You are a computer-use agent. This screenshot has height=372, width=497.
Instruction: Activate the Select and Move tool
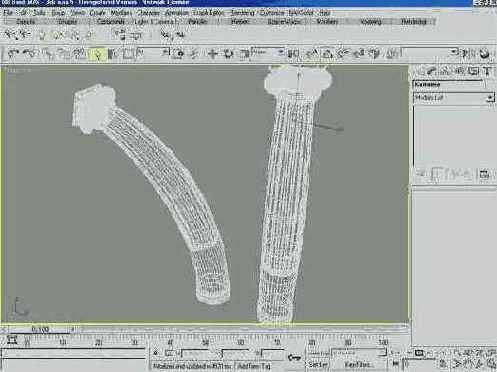pyautogui.click(x=212, y=54)
